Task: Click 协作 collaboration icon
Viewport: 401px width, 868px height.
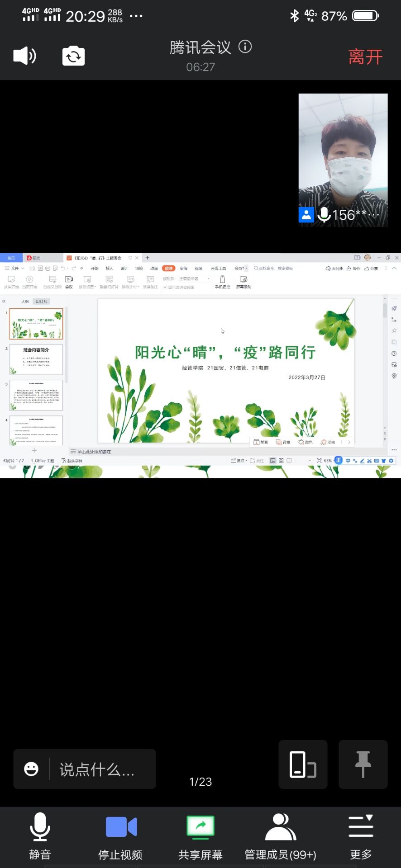Action: (x=353, y=268)
